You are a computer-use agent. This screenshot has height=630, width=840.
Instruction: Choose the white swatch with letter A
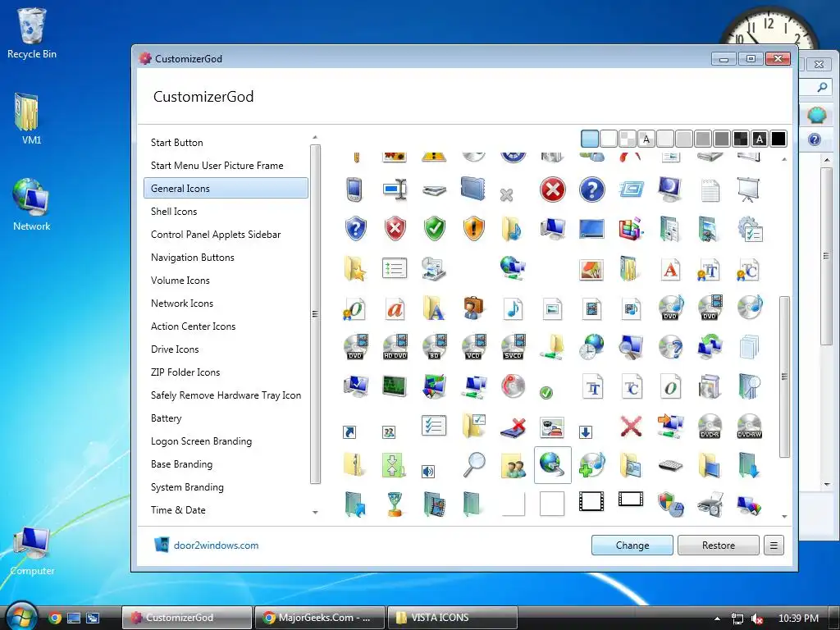coord(646,139)
